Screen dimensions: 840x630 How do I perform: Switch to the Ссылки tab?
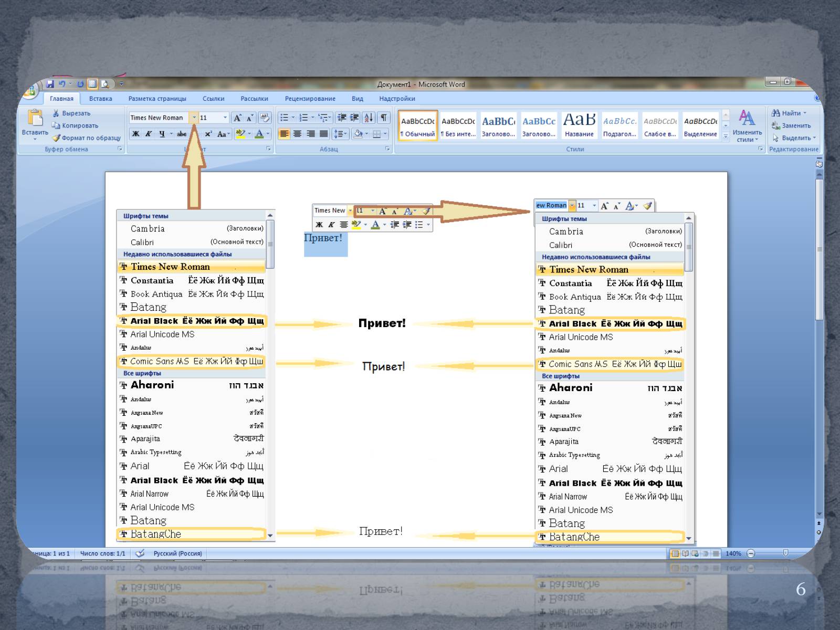click(x=213, y=99)
